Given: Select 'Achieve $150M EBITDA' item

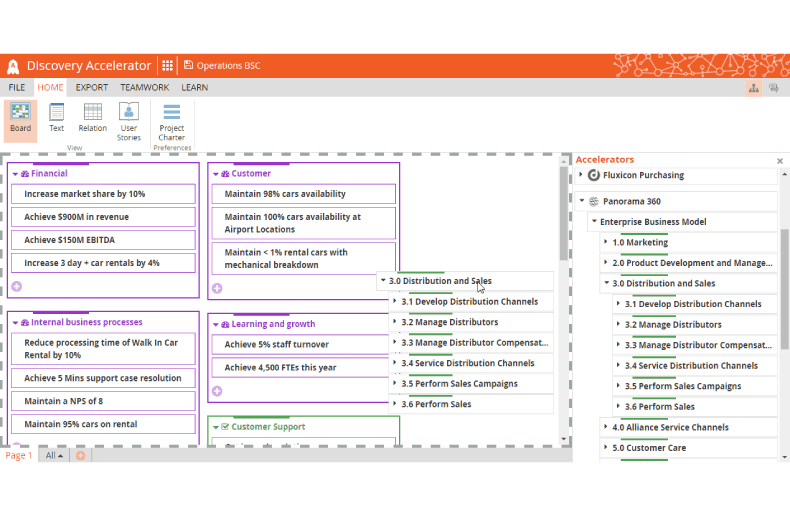Looking at the screenshot, I should 103,240.
